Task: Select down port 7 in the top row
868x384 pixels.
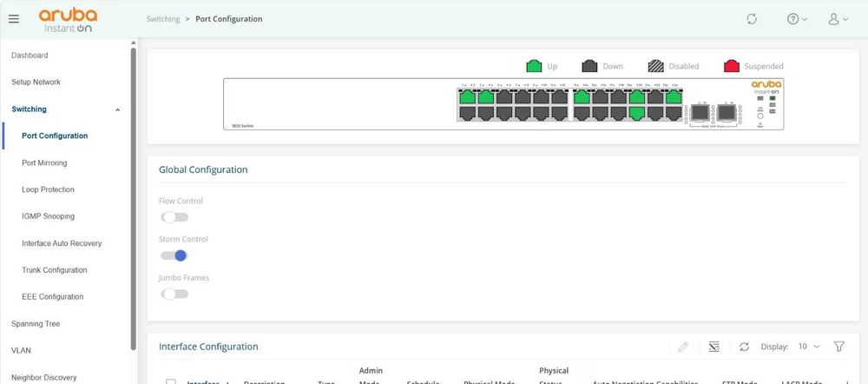Action: (523, 97)
